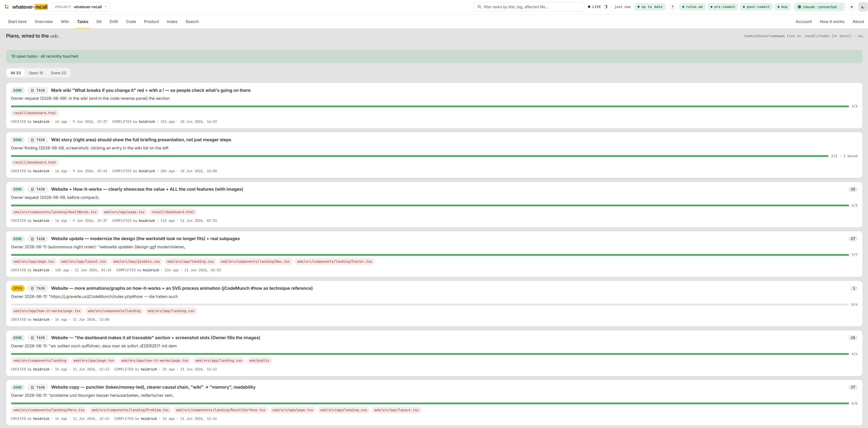This screenshot has width=868, height=428.
Task: Click the '10 open tasks' green banner
Action: click(x=434, y=56)
